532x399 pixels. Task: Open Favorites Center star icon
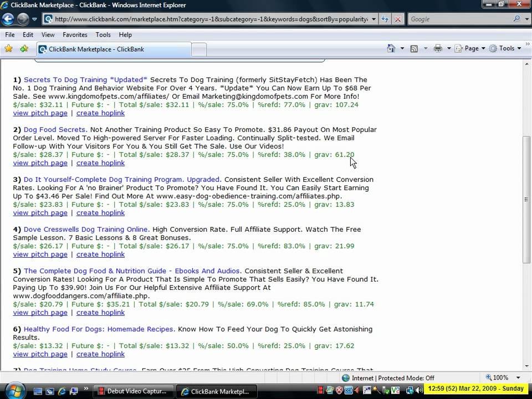(x=8, y=49)
